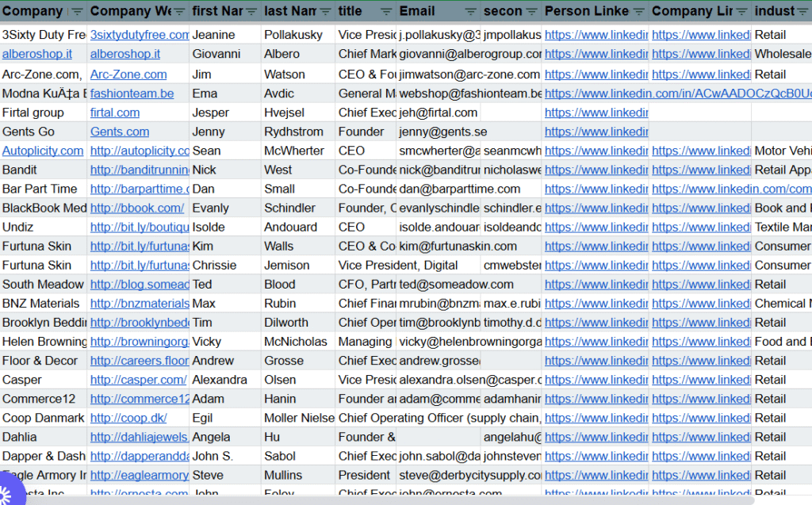Select the "Firtal group" company cell

pyautogui.click(x=44, y=113)
